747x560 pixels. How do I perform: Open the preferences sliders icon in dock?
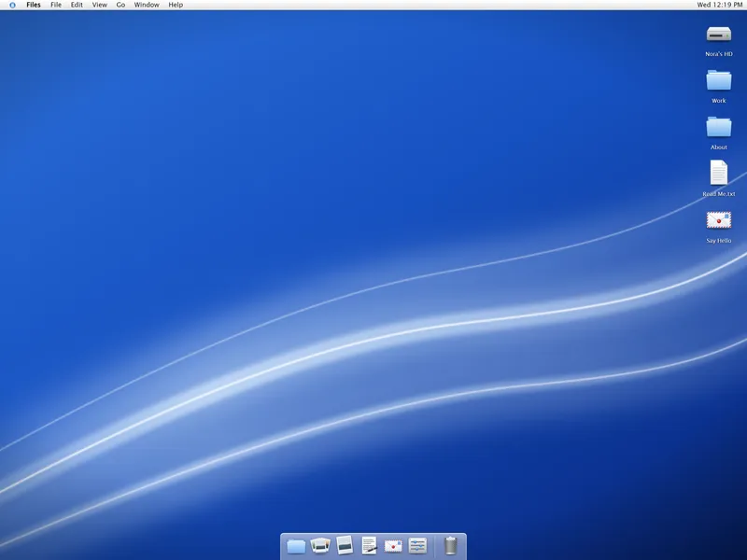click(x=417, y=546)
